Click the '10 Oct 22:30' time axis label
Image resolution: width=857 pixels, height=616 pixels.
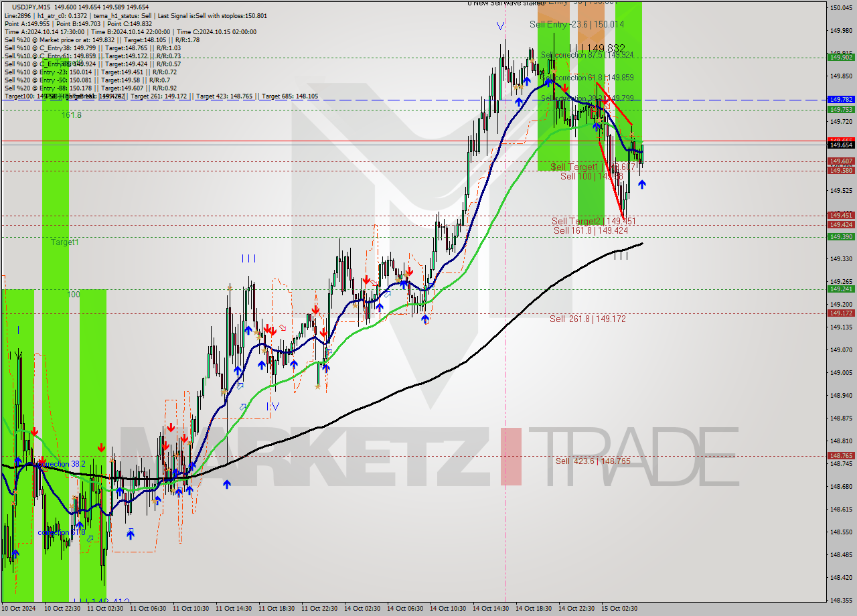[x=62, y=609]
